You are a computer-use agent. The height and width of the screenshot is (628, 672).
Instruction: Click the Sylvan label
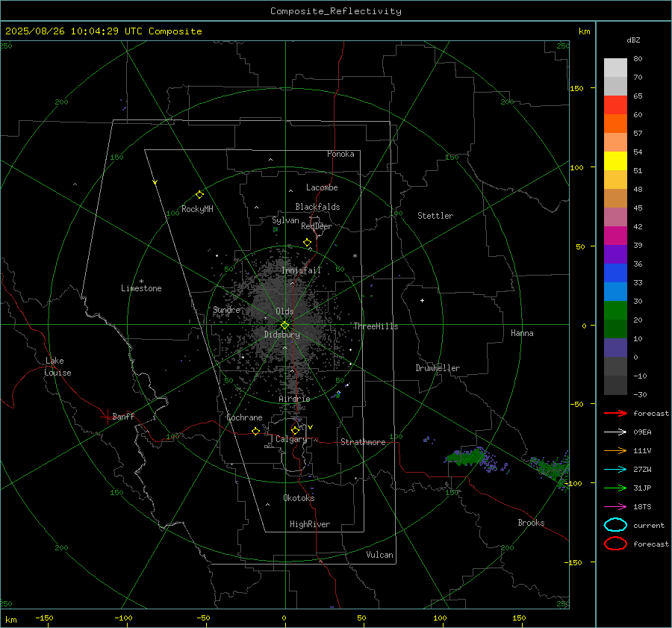click(285, 220)
